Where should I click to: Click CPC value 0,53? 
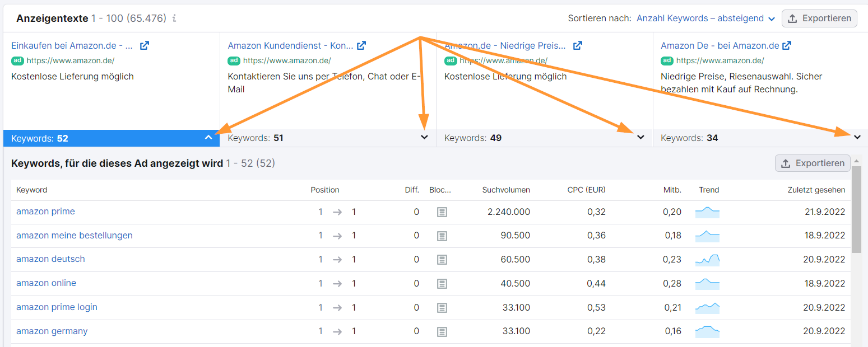(596, 308)
